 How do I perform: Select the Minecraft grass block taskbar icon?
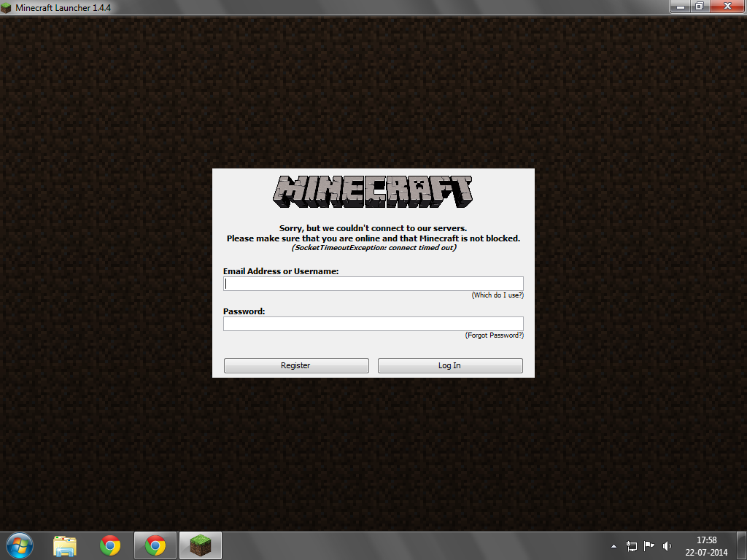click(201, 545)
